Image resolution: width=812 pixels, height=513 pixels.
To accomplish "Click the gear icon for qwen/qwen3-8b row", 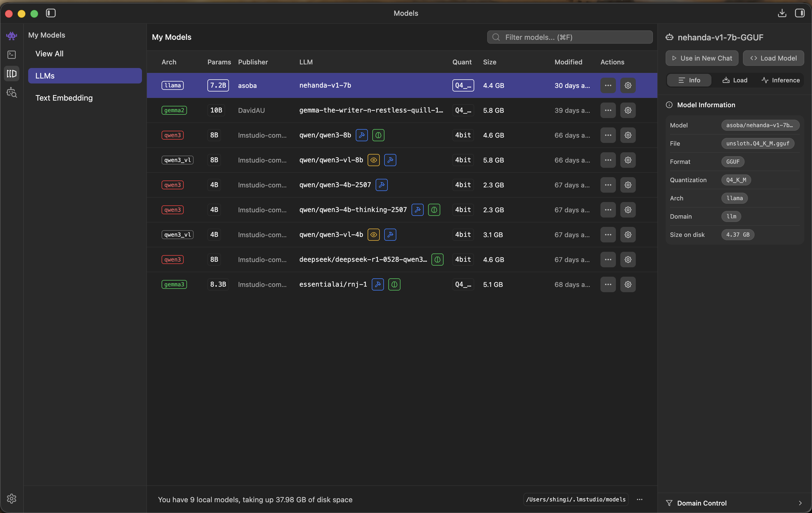I will 628,135.
